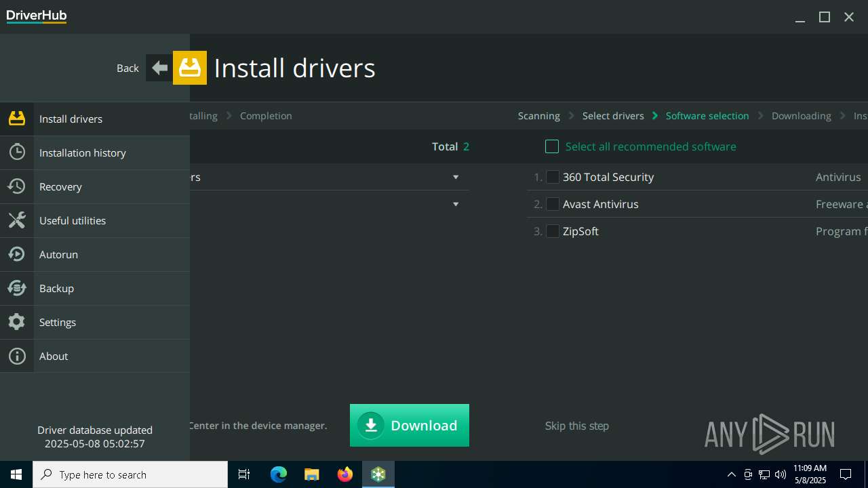Tick the Avast Antivirus checkbox
This screenshot has height=488, width=868.
[x=553, y=204]
